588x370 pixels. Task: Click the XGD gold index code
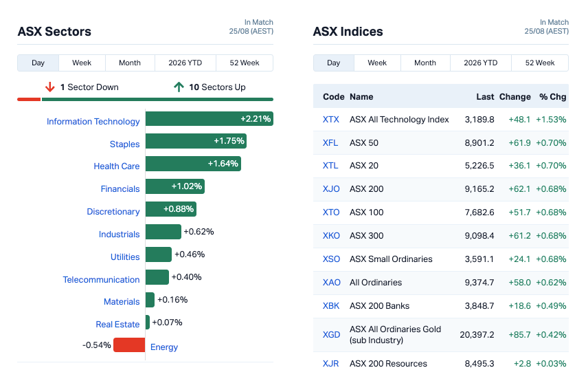click(x=332, y=335)
